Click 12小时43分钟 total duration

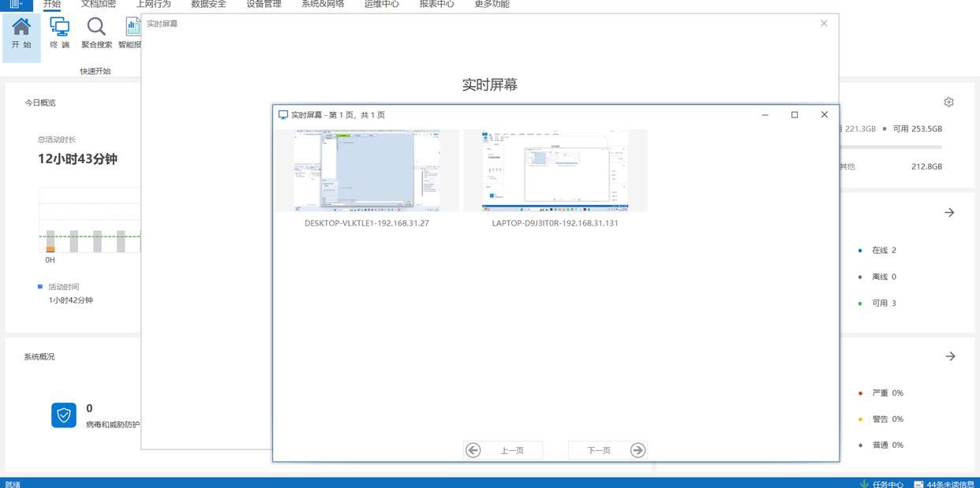point(77,158)
